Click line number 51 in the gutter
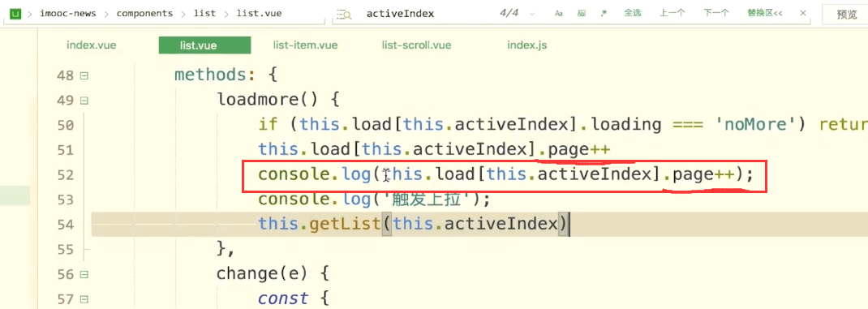The image size is (868, 309). point(66,151)
